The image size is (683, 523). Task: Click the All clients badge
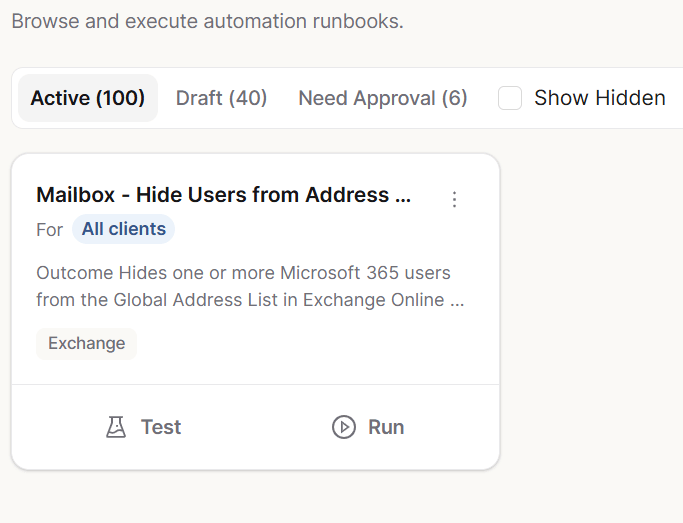point(124,229)
